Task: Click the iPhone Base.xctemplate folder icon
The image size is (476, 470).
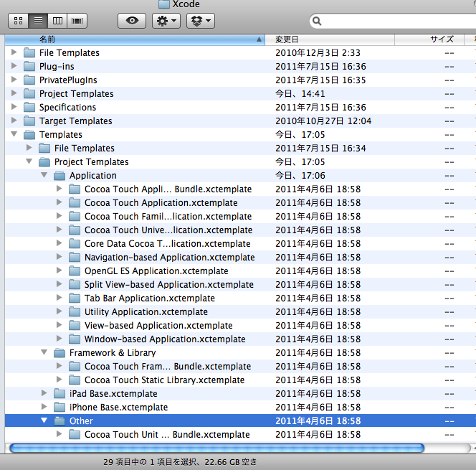Action: click(59, 408)
